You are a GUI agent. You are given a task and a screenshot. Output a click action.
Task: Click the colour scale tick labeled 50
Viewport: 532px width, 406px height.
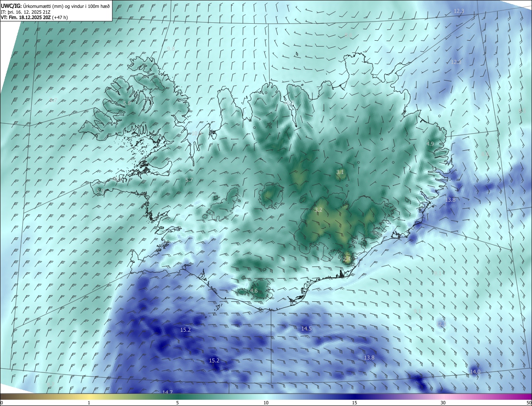(529, 403)
